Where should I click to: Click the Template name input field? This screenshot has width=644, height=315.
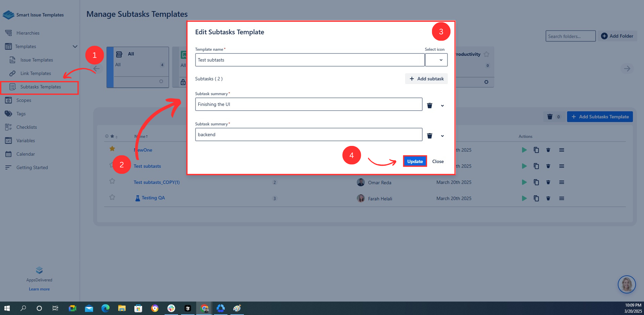click(x=309, y=60)
